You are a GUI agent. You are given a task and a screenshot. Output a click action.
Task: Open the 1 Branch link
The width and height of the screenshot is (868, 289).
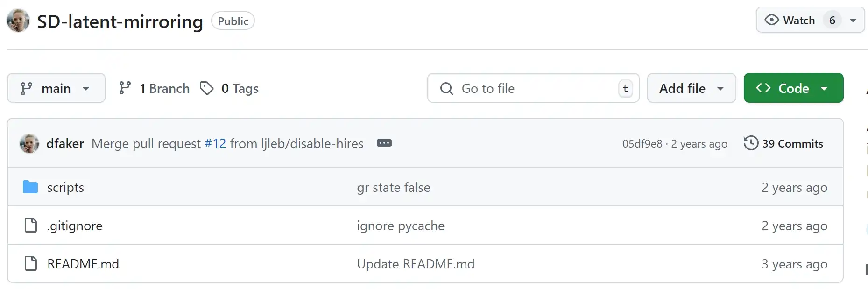(154, 88)
